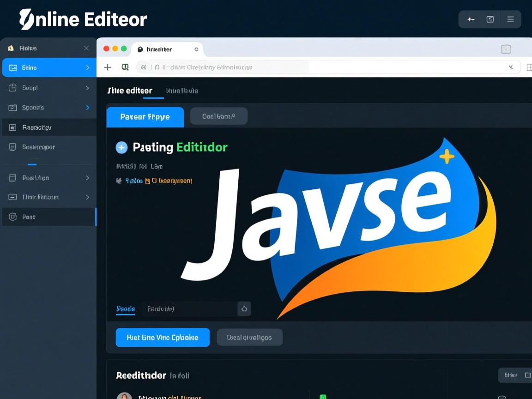Click the yellow plus sparkle on the Javse logo

[447, 157]
